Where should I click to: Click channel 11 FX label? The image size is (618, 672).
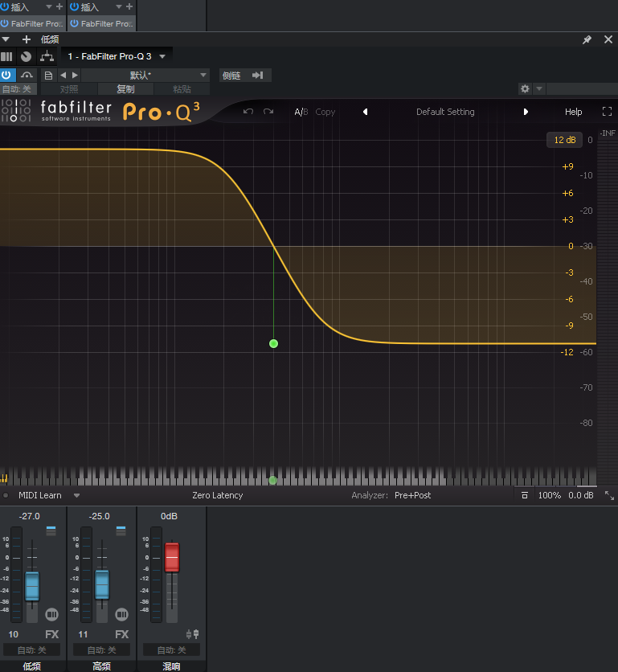point(121,634)
